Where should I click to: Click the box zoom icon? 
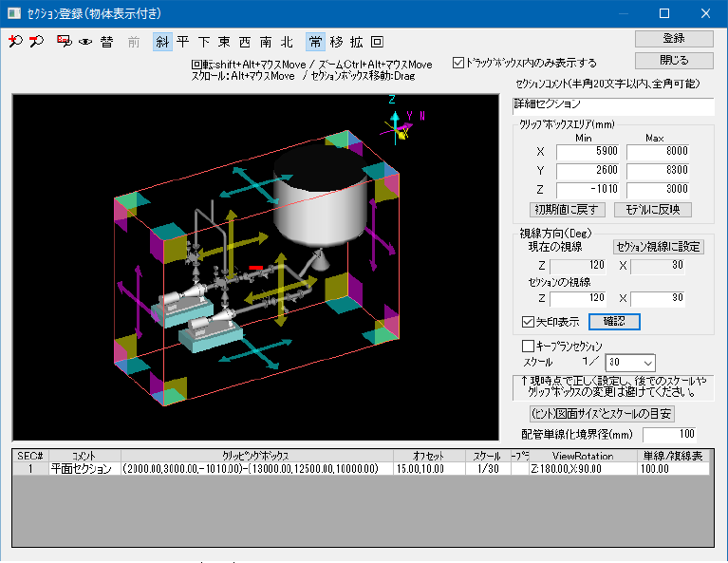coord(65,42)
